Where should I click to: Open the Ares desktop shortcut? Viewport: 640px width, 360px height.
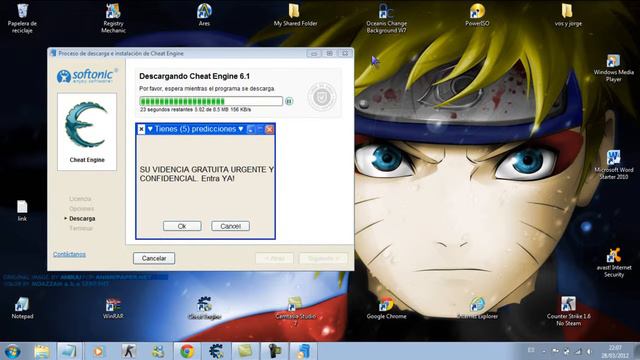(x=204, y=15)
